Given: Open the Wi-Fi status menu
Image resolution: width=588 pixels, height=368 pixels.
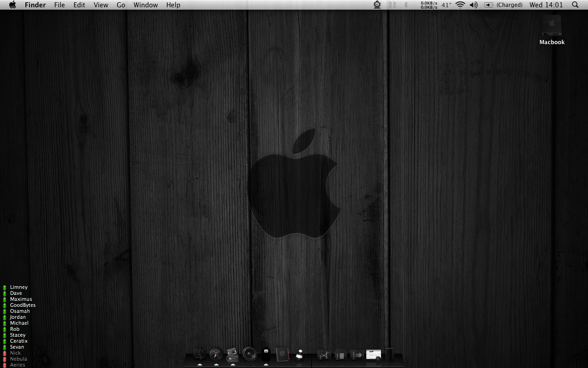Looking at the screenshot, I should (460, 5).
